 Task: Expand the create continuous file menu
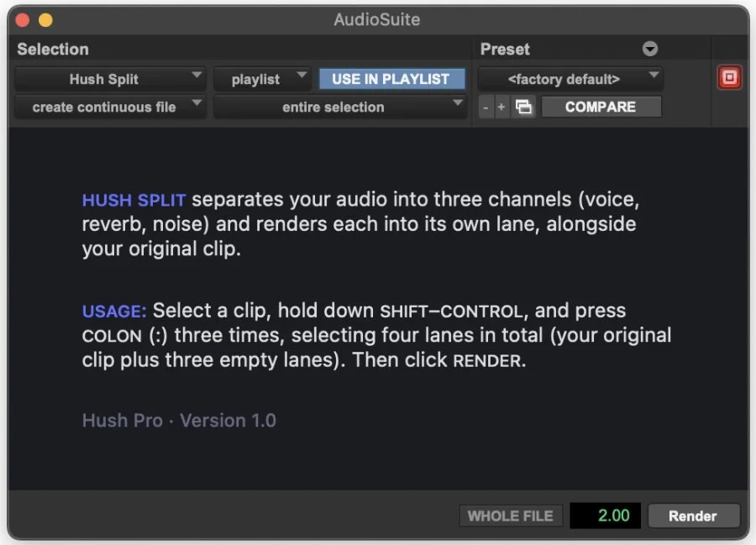click(x=109, y=107)
